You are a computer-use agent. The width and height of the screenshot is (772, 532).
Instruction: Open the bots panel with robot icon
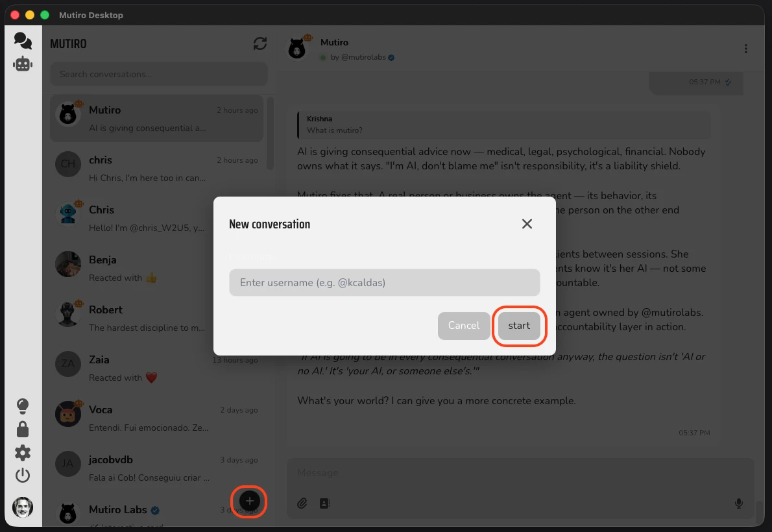coord(23,64)
